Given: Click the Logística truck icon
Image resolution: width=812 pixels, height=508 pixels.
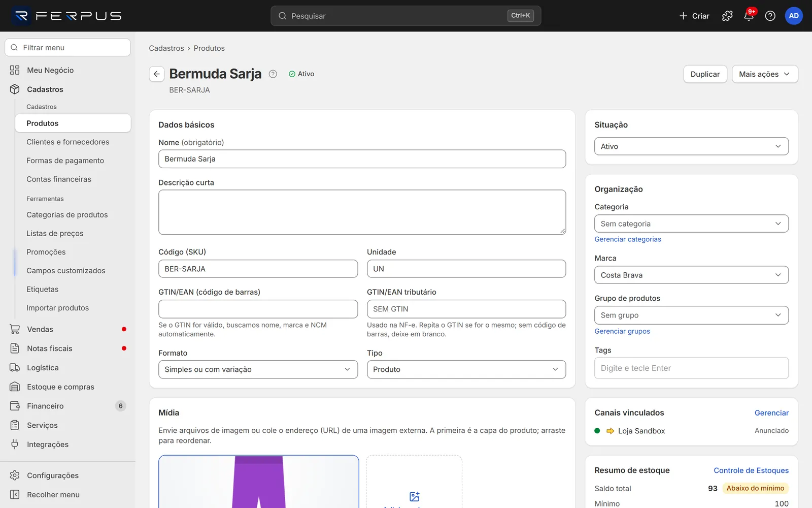Looking at the screenshot, I should [x=15, y=367].
